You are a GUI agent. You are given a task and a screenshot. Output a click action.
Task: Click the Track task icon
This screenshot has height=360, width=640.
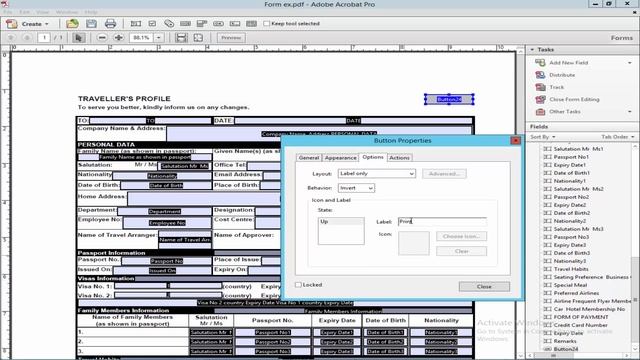[x=540, y=87]
